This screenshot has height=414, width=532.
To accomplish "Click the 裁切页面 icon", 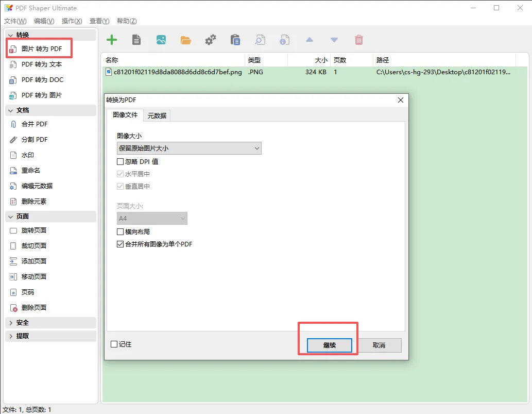I will click(13, 246).
